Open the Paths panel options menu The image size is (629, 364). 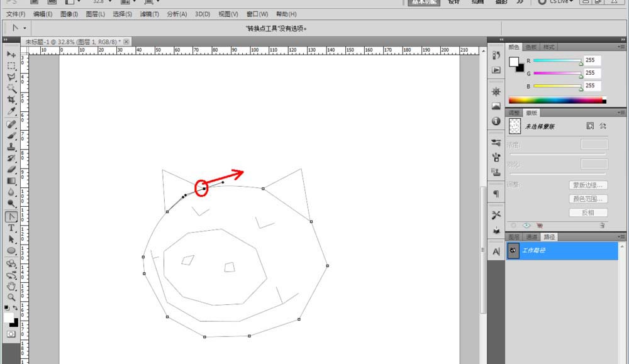(x=621, y=236)
